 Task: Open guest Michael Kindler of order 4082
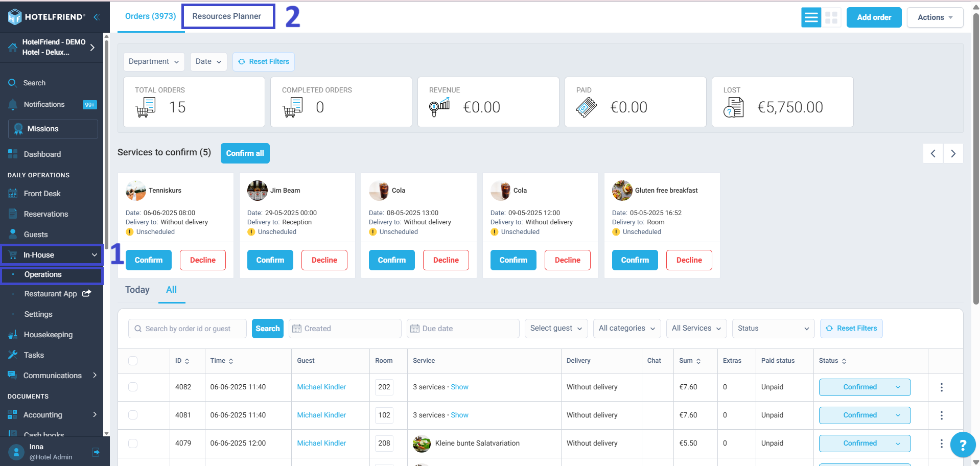(321, 387)
